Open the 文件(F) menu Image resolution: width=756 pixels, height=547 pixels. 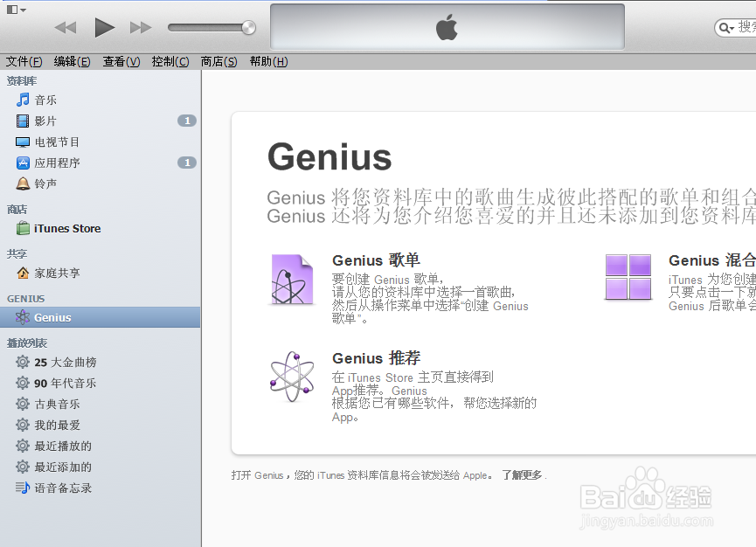[24, 62]
